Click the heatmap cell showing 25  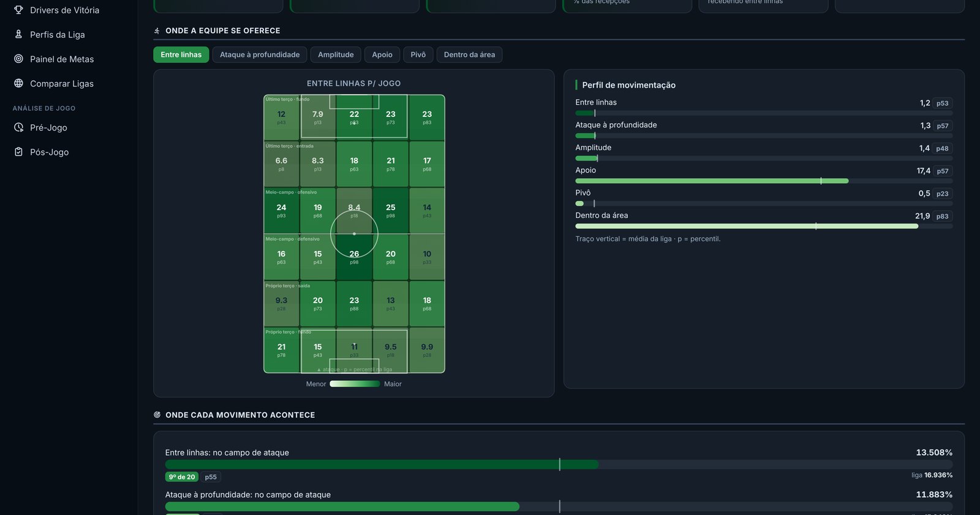pyautogui.click(x=391, y=211)
